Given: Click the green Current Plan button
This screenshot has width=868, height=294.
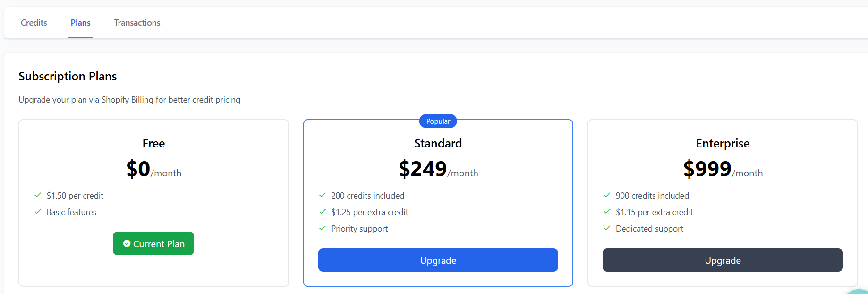Looking at the screenshot, I should pyautogui.click(x=153, y=243).
